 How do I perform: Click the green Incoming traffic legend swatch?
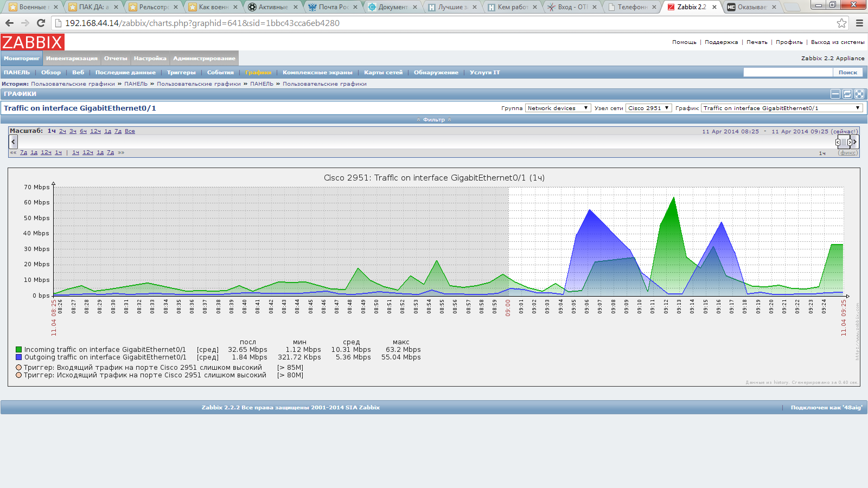tap(19, 350)
